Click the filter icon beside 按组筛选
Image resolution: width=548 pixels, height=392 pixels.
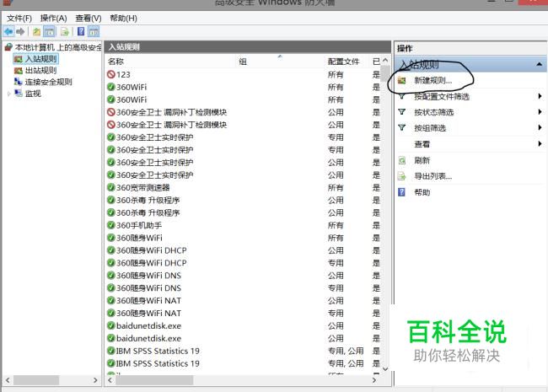point(402,127)
